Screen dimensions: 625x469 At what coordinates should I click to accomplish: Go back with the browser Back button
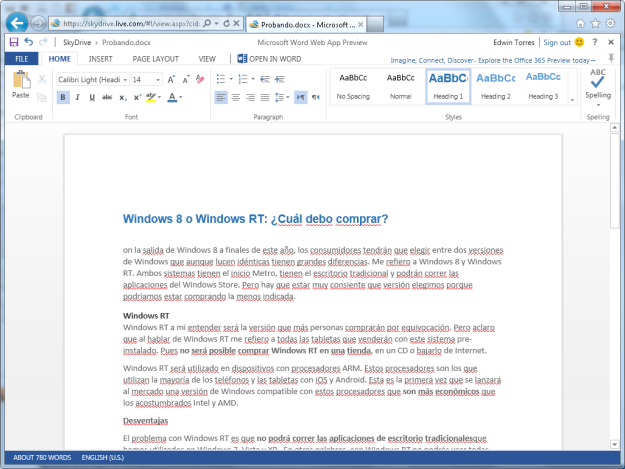(17, 23)
